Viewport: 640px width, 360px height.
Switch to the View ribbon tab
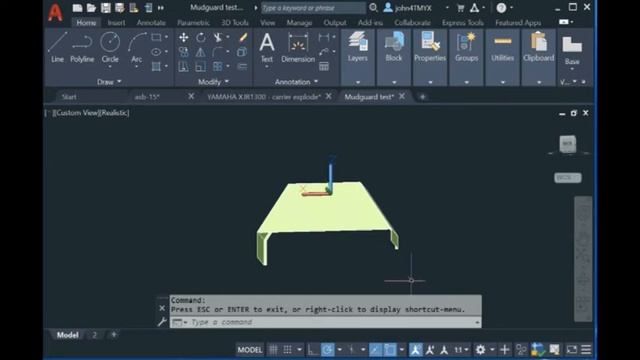267,23
